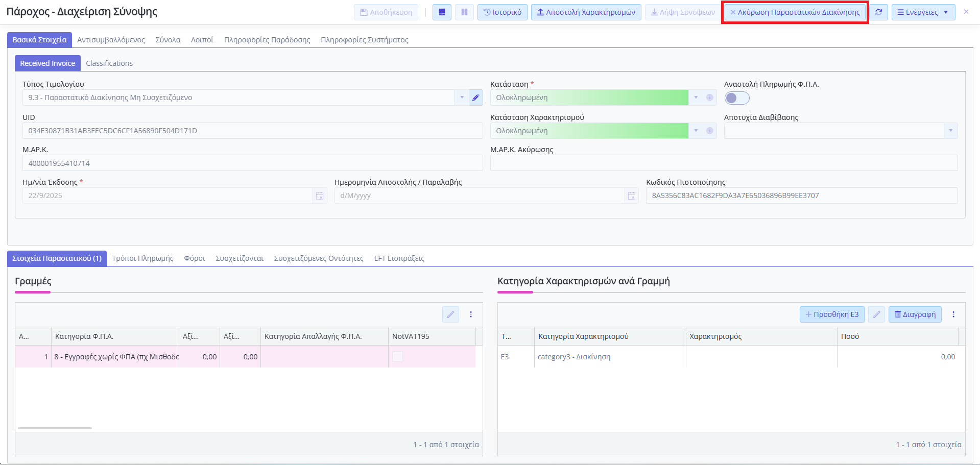Click the refresh icon in the top toolbar
Viewport: 980px width, 465px height.
tap(878, 12)
